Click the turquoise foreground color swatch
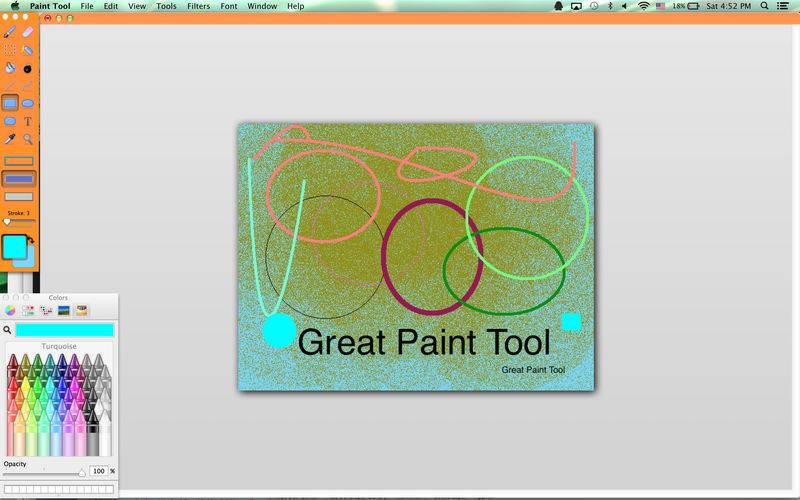800x500 pixels. click(15, 246)
